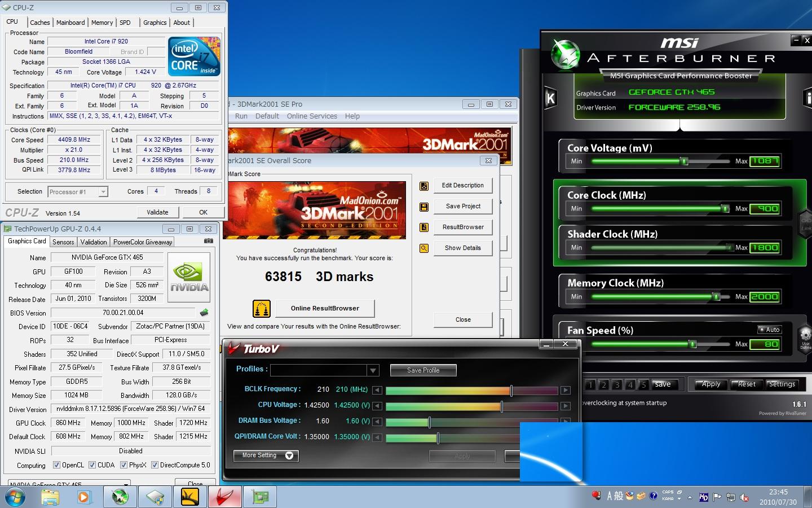This screenshot has width=812, height=508.
Task: Open GPU-Z Sensors tab
Action: click(63, 242)
